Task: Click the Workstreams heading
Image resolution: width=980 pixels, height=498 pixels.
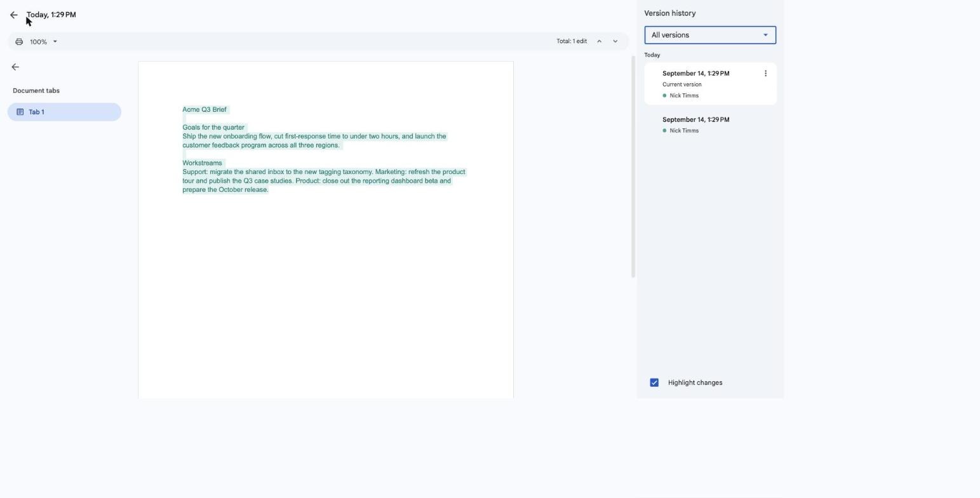Action: click(x=202, y=163)
